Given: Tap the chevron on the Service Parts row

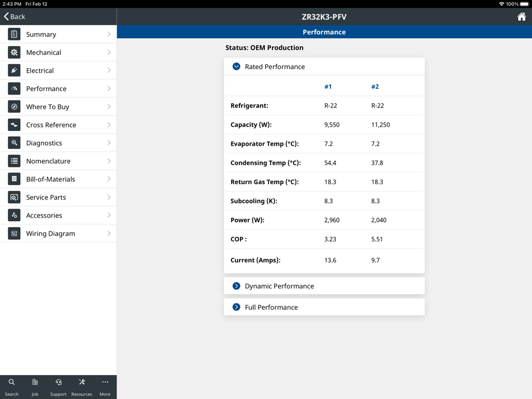Looking at the screenshot, I should (109, 197).
